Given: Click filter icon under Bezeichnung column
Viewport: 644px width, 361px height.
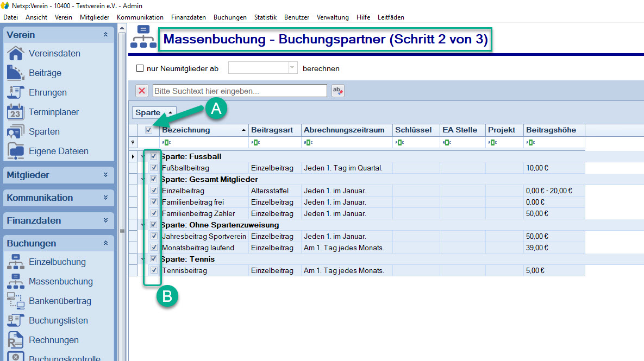Looking at the screenshot, I should (166, 142).
